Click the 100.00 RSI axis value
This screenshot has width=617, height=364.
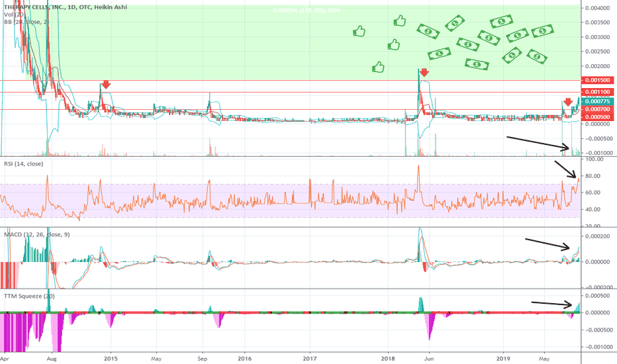(594, 159)
